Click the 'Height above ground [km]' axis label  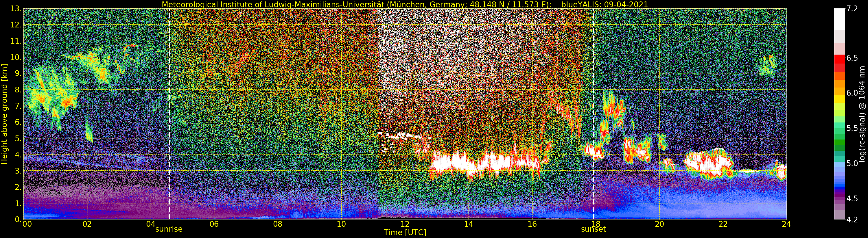pyautogui.click(x=4, y=114)
